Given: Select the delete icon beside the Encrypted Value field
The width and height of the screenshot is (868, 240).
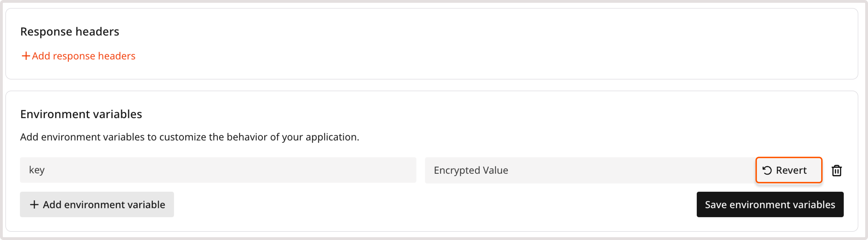Looking at the screenshot, I should pyautogui.click(x=837, y=170).
